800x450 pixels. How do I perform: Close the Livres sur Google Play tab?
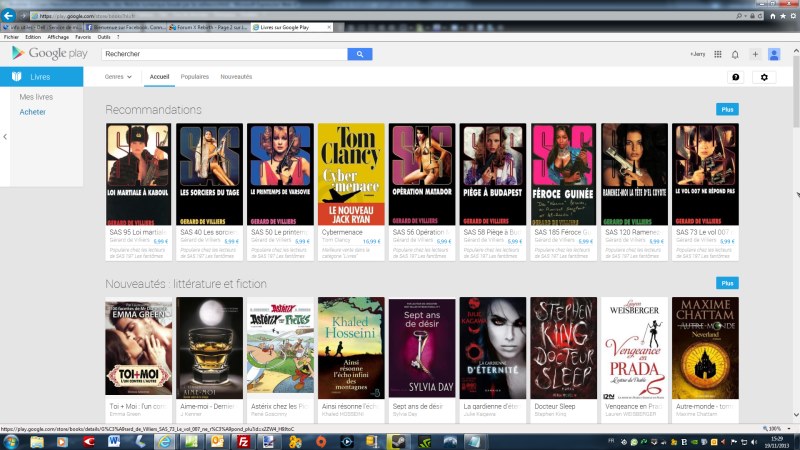pos(329,27)
